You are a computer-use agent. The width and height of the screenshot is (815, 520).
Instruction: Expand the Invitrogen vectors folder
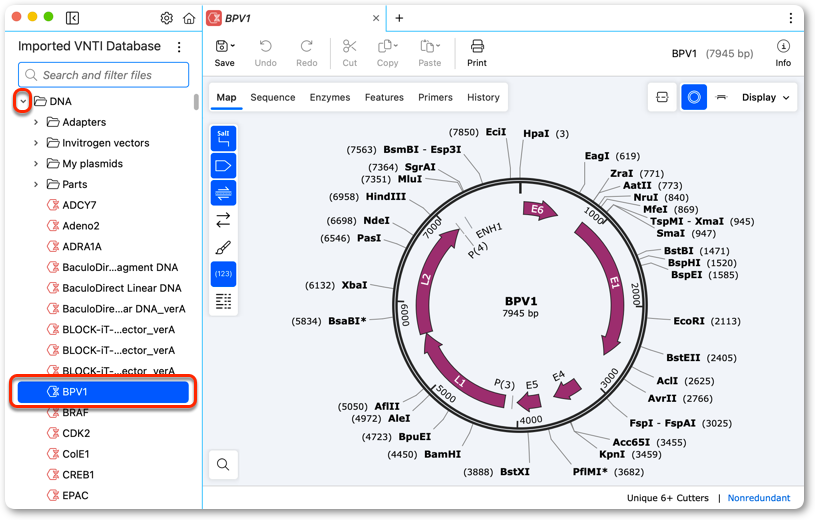tap(35, 143)
